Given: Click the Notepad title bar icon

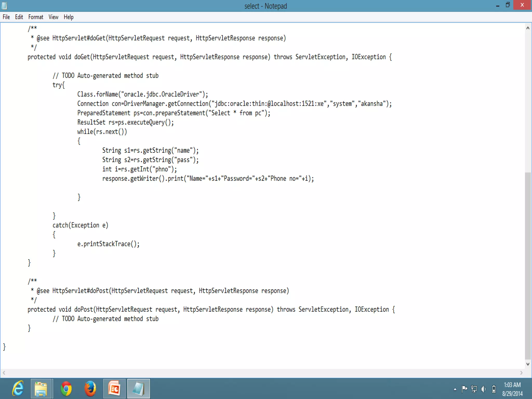Looking at the screenshot, I should tap(4, 5).
